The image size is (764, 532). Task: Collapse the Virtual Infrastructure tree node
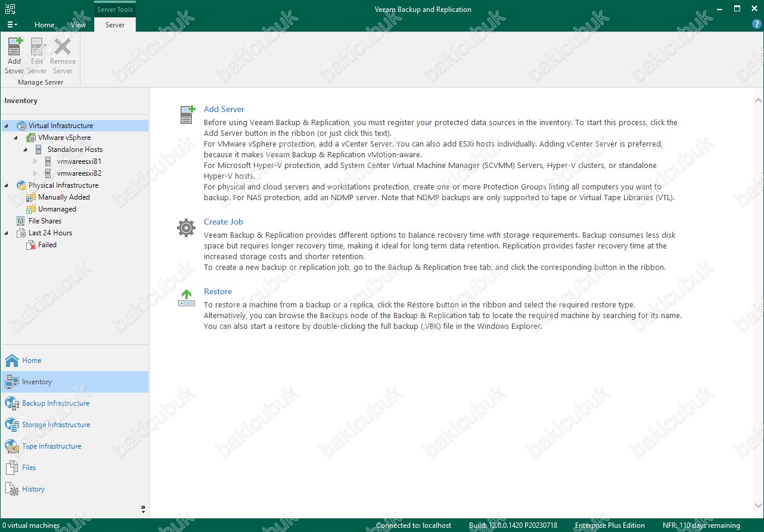click(6, 126)
